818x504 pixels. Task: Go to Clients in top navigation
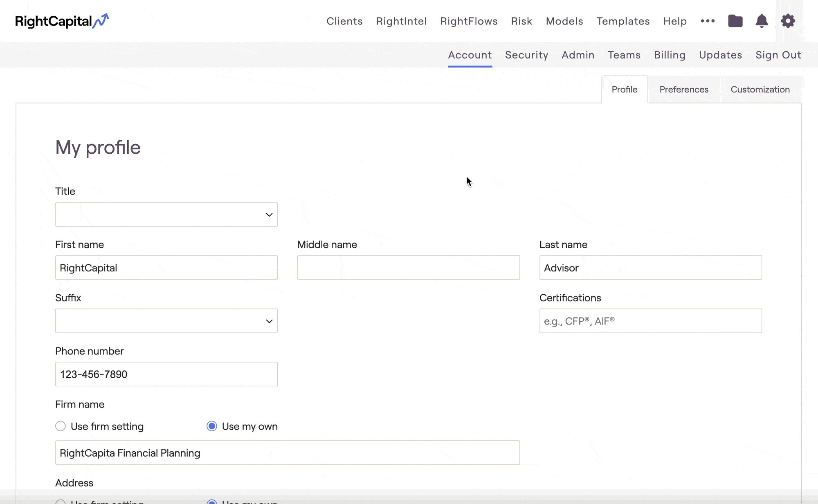point(344,21)
